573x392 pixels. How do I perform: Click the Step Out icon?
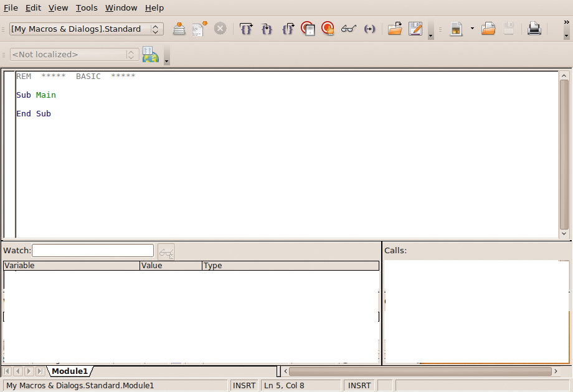288,29
